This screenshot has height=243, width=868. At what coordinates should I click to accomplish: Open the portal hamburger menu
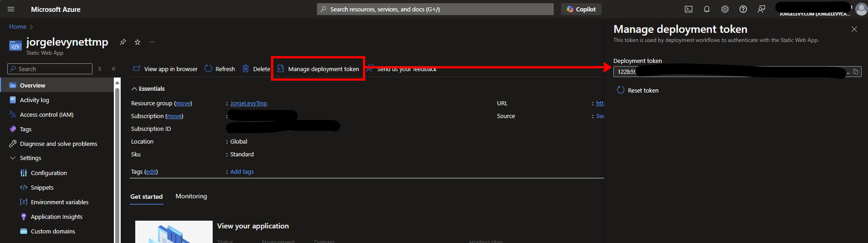pos(11,9)
